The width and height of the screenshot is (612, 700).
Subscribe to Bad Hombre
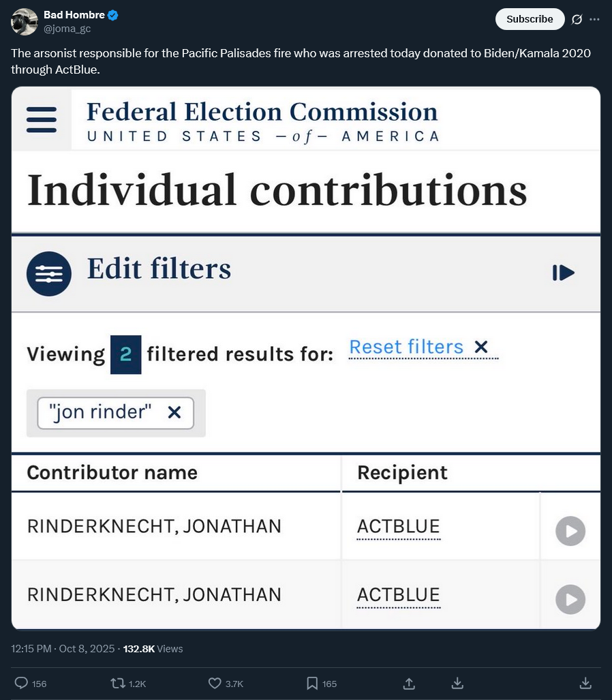tap(530, 19)
